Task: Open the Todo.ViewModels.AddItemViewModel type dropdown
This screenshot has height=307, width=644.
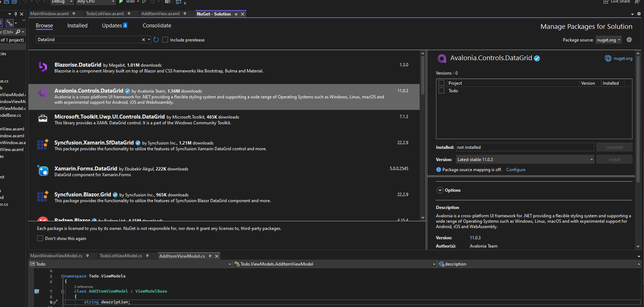Action: click(x=335, y=264)
